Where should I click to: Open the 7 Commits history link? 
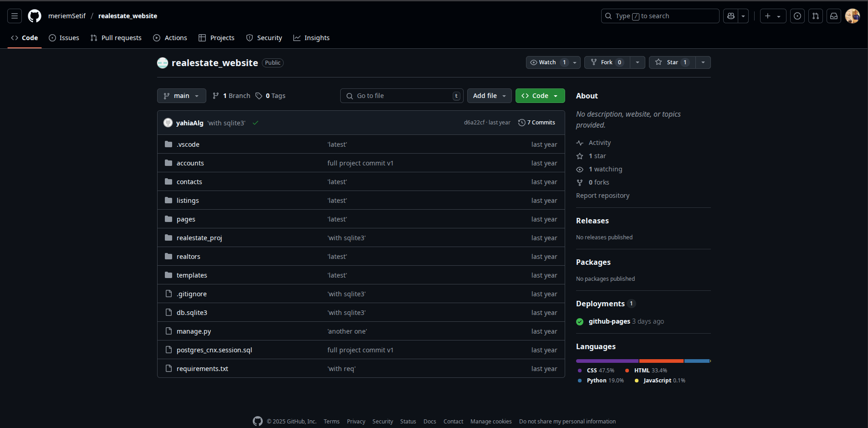click(537, 123)
